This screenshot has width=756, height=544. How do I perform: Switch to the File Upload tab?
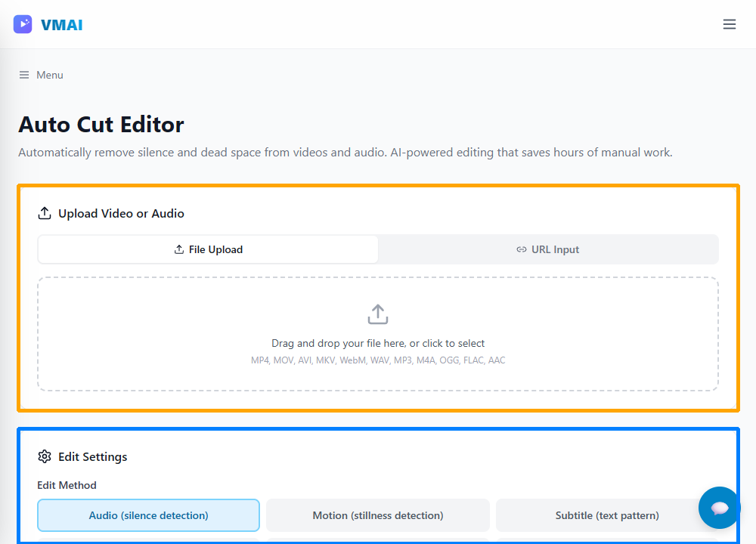click(208, 249)
